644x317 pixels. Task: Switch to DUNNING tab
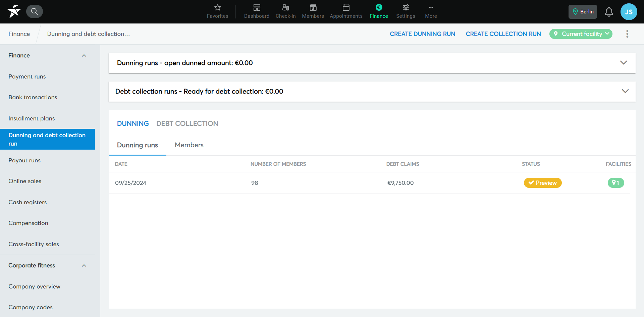click(133, 123)
